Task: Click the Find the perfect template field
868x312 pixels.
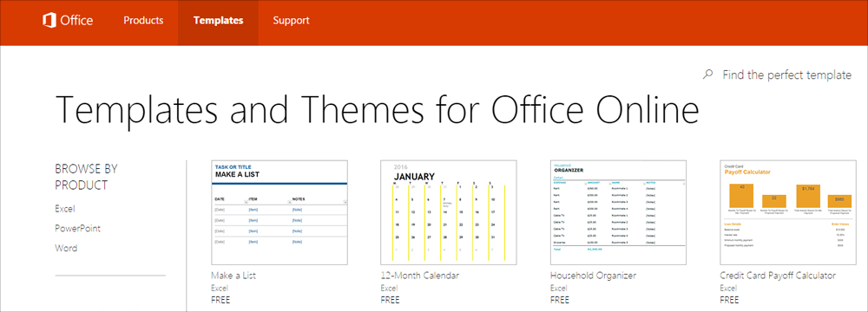Action: [x=786, y=75]
